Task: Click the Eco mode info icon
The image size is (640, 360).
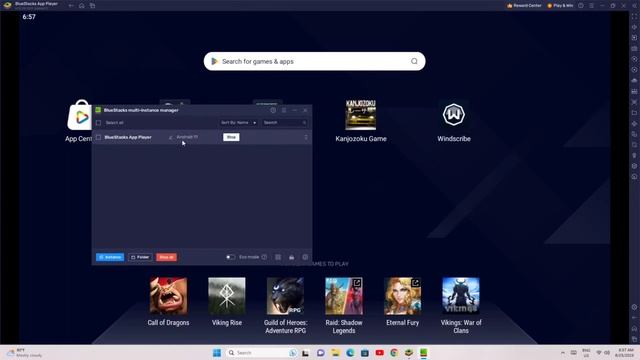Action: (x=264, y=257)
